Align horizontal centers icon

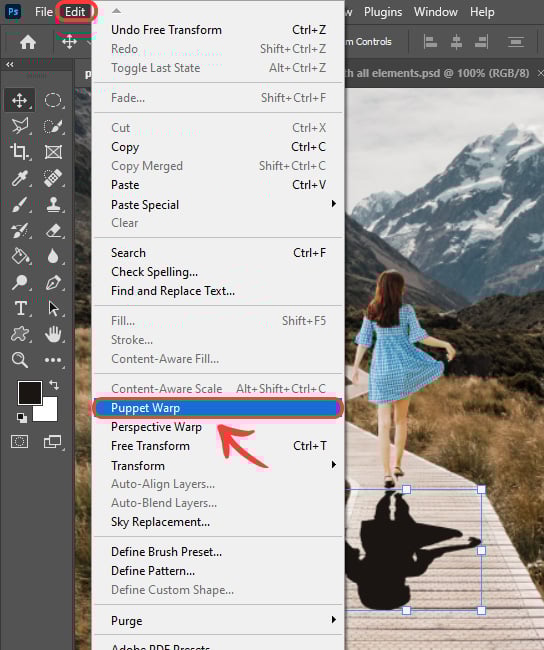click(x=456, y=42)
